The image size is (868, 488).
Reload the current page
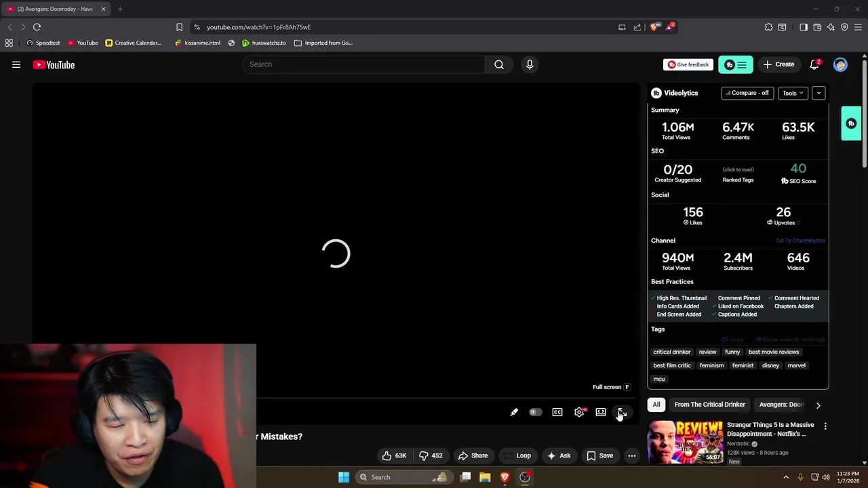pos(37,27)
